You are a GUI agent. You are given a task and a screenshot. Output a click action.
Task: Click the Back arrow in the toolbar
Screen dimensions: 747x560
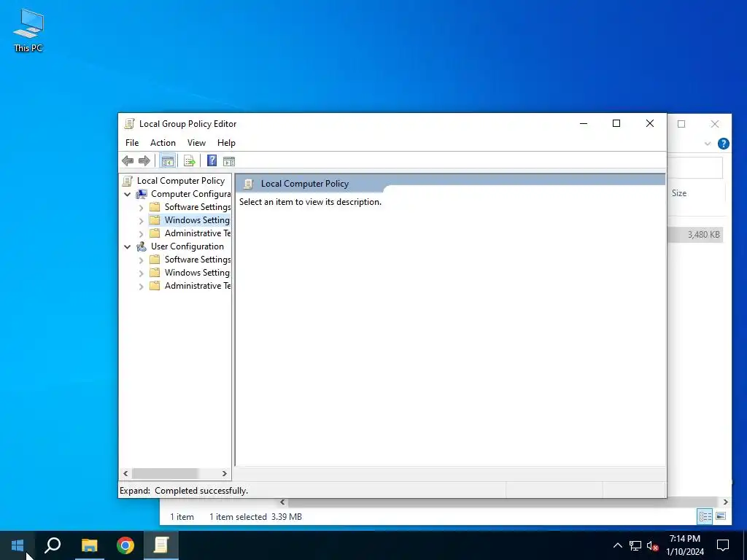click(x=128, y=161)
